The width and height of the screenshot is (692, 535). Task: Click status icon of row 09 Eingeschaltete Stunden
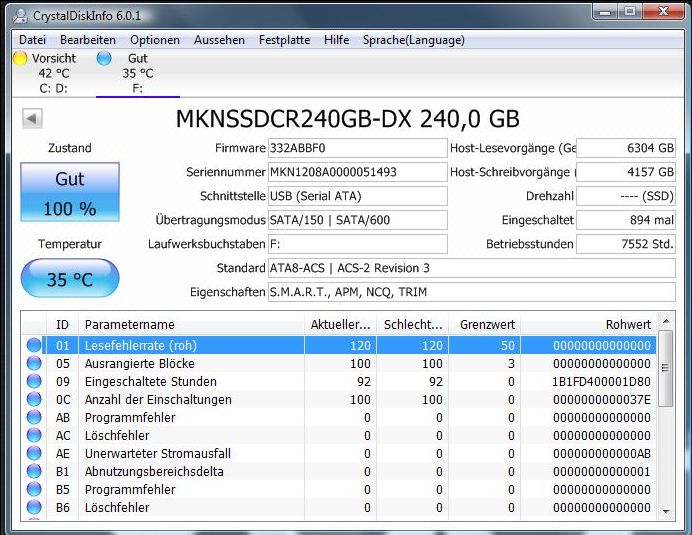(x=34, y=381)
